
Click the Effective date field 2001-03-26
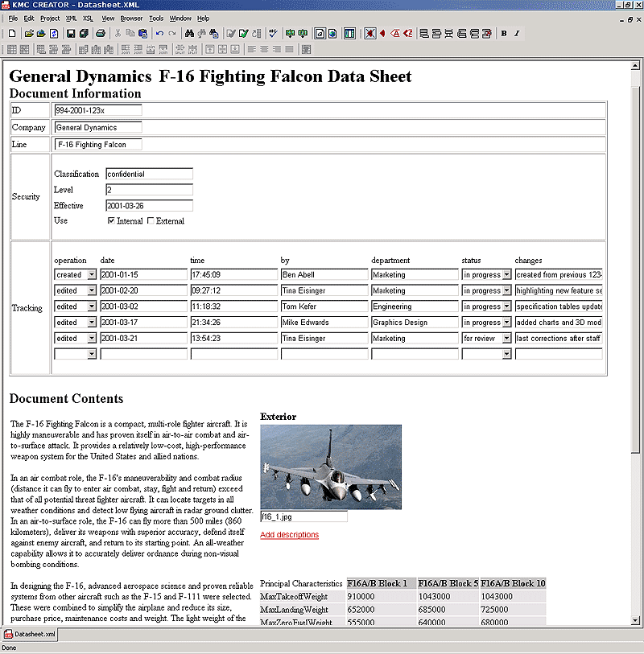coord(150,206)
